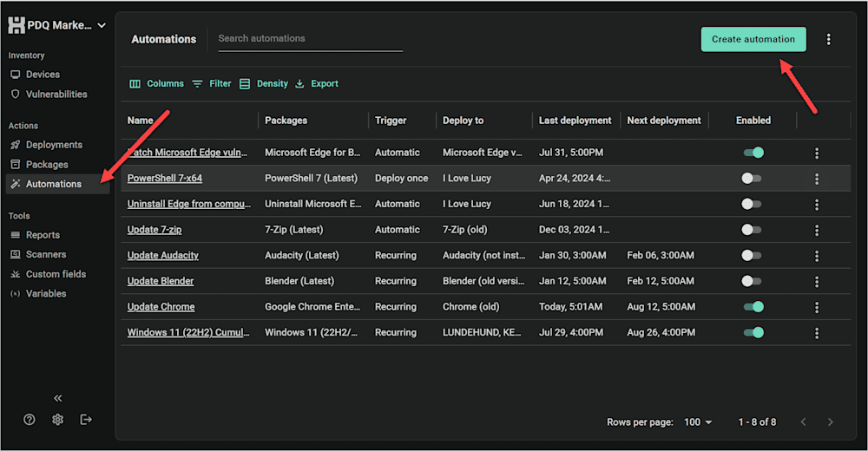The image size is (868, 451).
Task: Open row menu for Windows 11 Cumulative
Action: point(817,333)
